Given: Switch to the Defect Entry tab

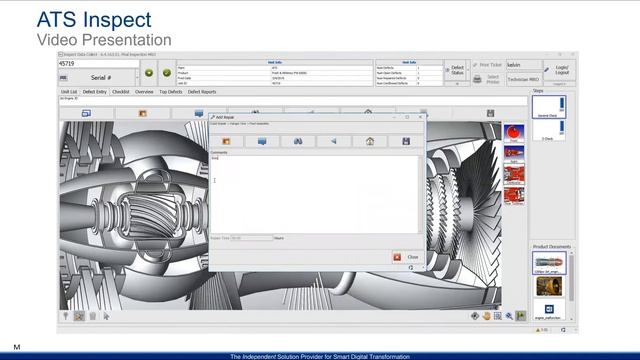Looking at the screenshot, I should (x=94, y=92).
